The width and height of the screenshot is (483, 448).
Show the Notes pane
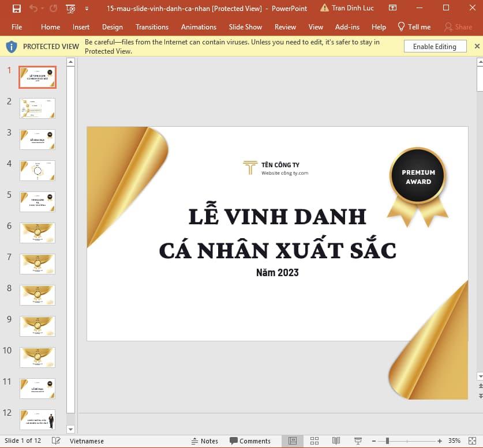pos(205,441)
